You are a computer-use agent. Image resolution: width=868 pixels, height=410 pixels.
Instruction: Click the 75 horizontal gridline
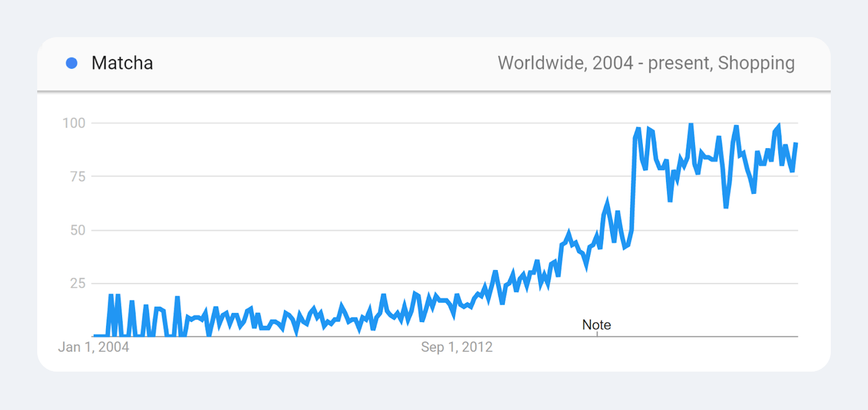[372, 177]
